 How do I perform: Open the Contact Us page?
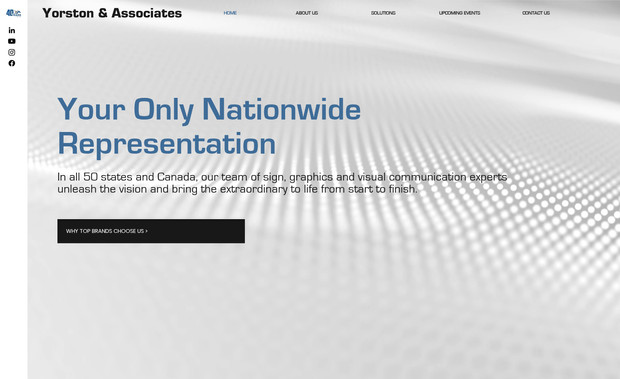point(536,13)
